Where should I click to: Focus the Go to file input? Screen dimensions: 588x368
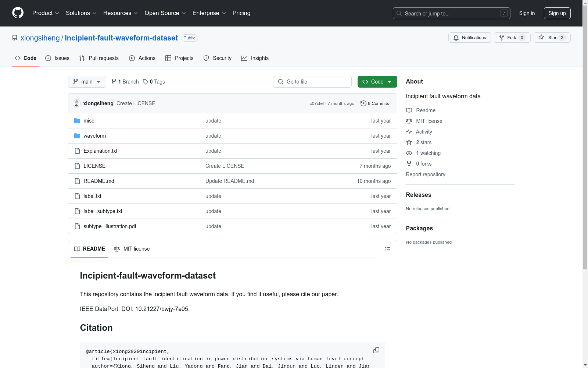312,82
